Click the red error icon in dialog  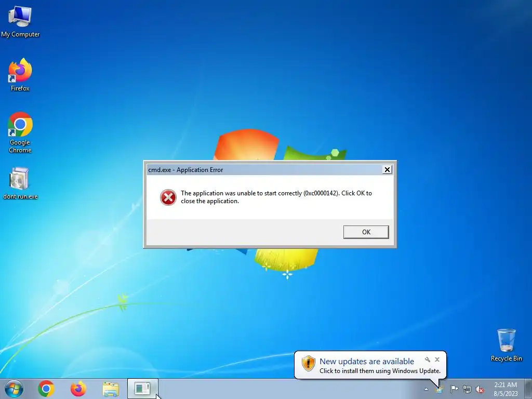pyautogui.click(x=168, y=197)
